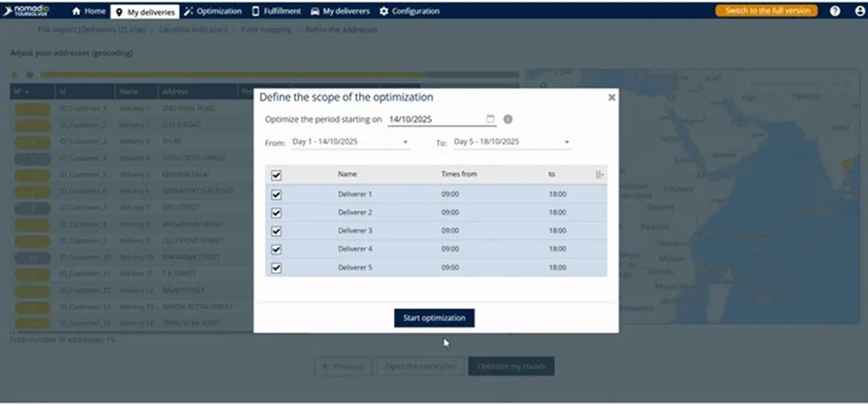The height and width of the screenshot is (404, 868).
Task: Open the Fulfillment tab
Action: [x=276, y=11]
